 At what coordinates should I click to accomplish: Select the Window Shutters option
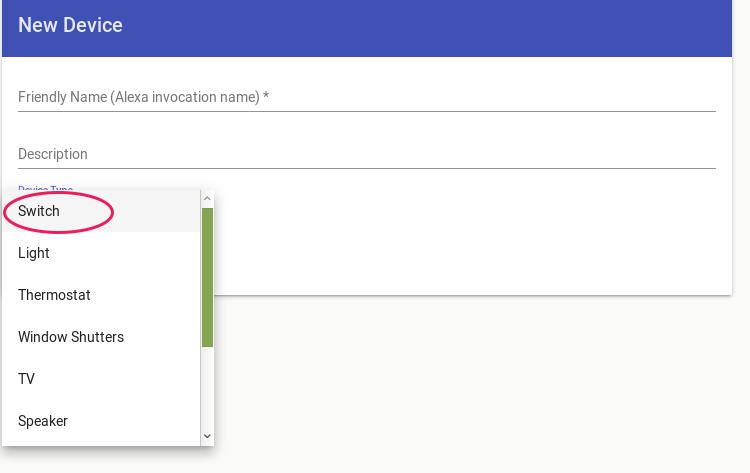71,337
